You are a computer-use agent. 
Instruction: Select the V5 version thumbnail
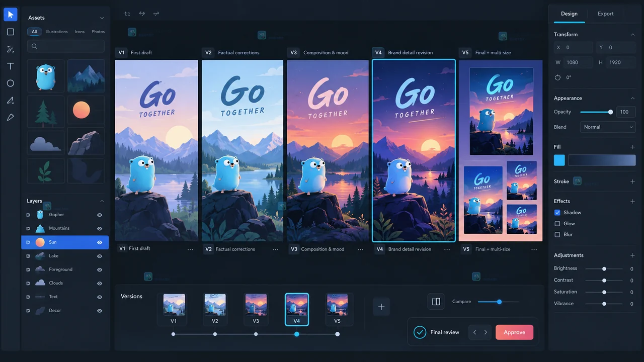(x=337, y=309)
